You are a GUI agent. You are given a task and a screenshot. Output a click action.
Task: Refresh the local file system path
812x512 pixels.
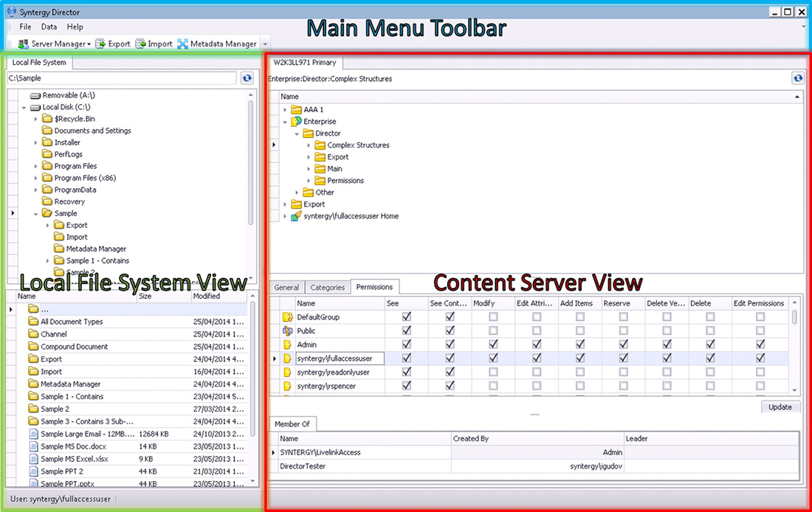(247, 78)
